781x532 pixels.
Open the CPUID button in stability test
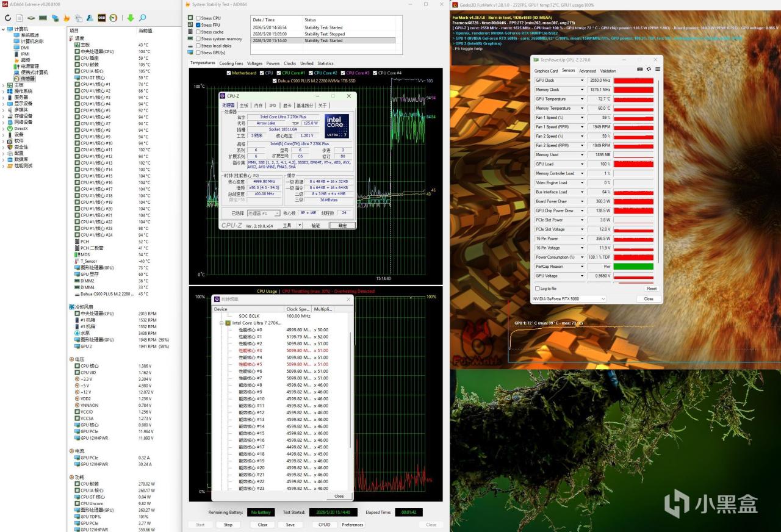[325, 525]
